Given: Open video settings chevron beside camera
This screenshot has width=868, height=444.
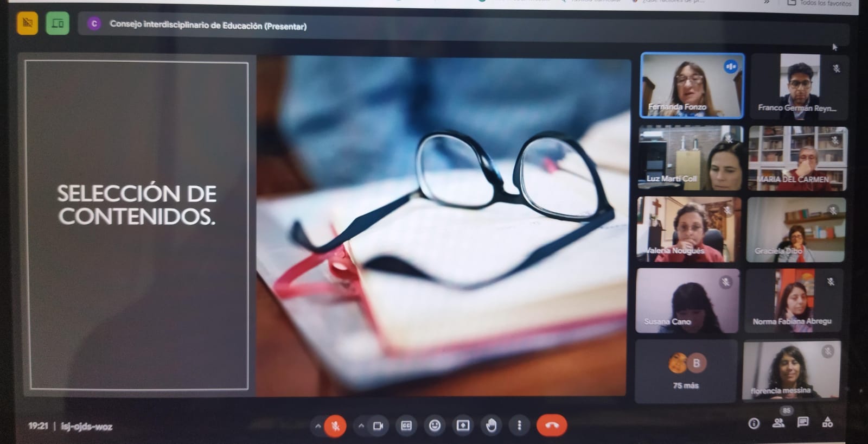Looking at the screenshot, I should pos(361,426).
